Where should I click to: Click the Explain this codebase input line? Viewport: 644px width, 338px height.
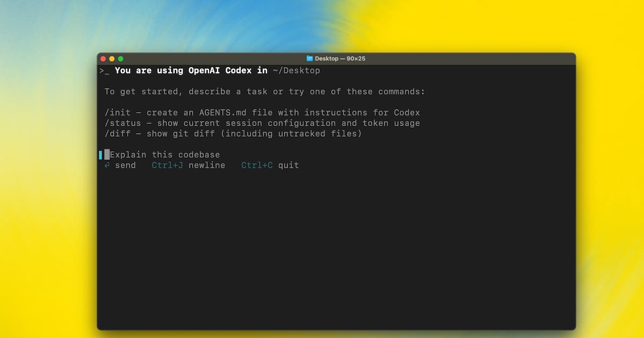click(x=165, y=155)
